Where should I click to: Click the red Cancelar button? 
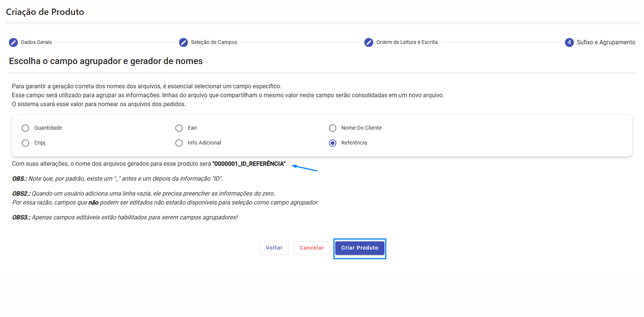click(x=312, y=248)
